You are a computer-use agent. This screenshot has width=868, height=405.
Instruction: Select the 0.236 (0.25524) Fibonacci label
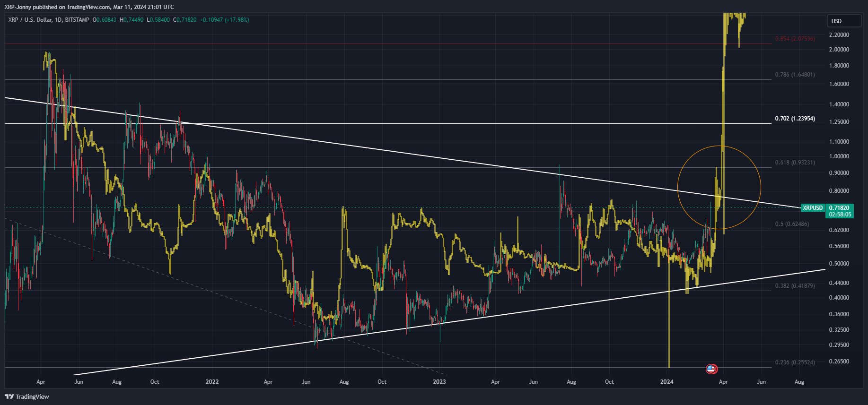795,362
